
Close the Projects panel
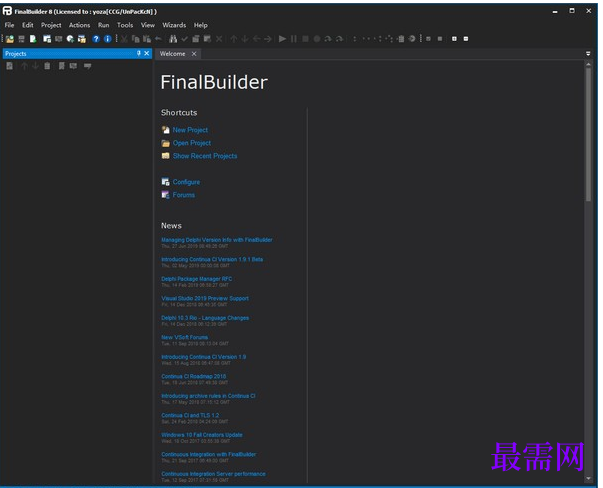coord(147,53)
